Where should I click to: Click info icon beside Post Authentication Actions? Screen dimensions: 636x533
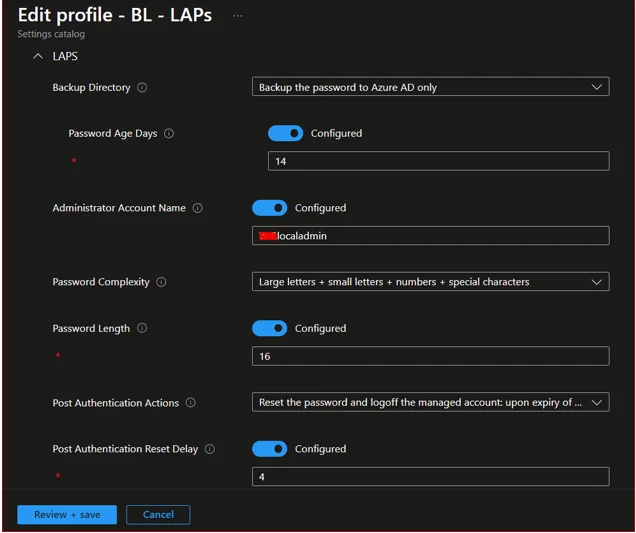pos(190,404)
